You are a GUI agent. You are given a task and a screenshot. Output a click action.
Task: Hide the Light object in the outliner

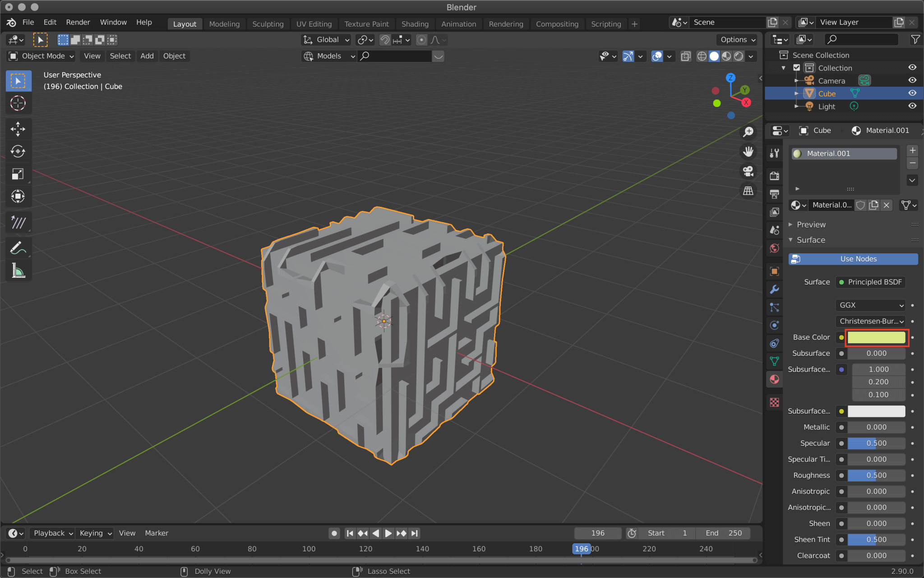coord(912,106)
